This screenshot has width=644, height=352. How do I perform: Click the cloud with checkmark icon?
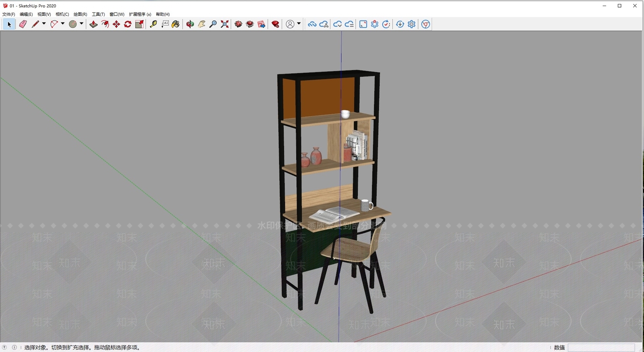point(338,24)
